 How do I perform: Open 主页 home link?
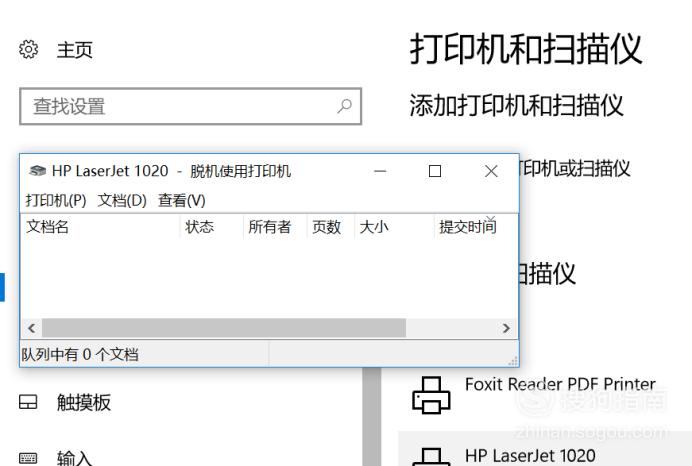pos(75,50)
